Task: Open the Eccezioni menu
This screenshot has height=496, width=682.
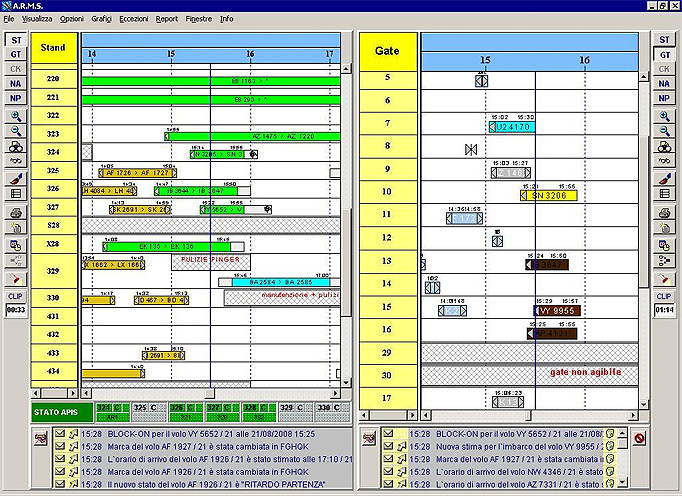Action: [134, 19]
